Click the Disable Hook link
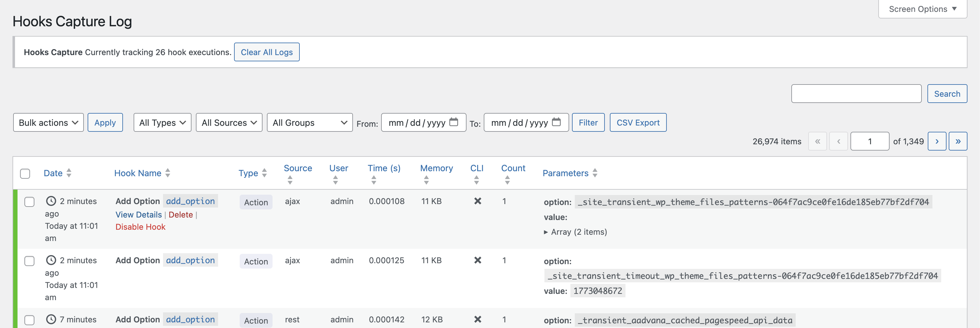The width and height of the screenshot is (980, 328). click(140, 227)
